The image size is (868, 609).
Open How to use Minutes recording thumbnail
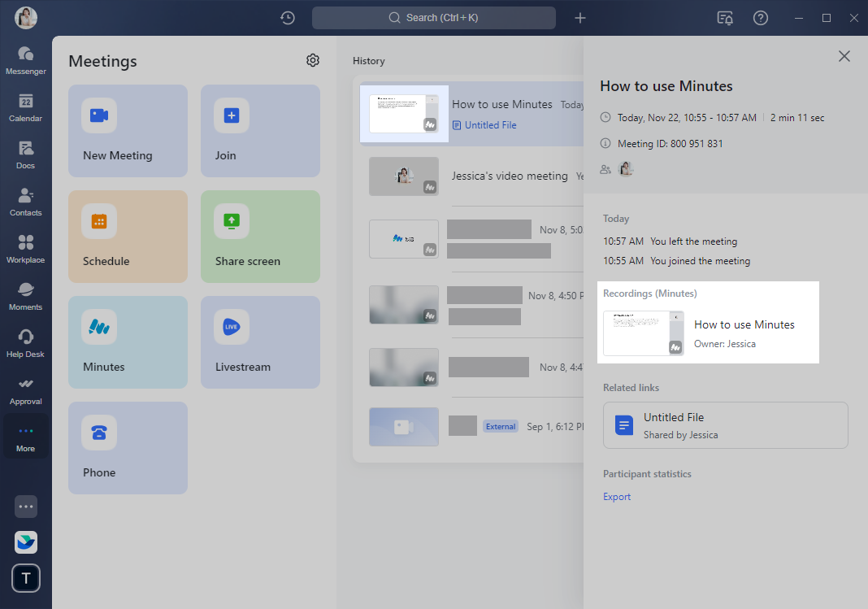click(x=643, y=333)
